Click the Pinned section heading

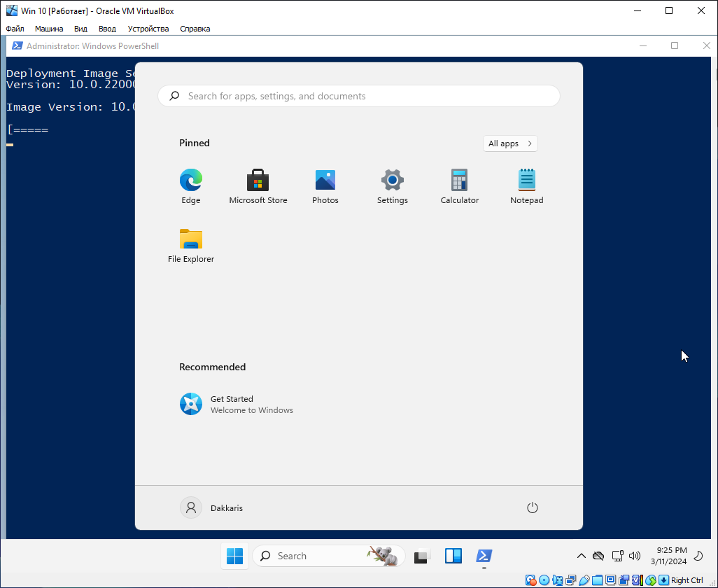coord(194,143)
